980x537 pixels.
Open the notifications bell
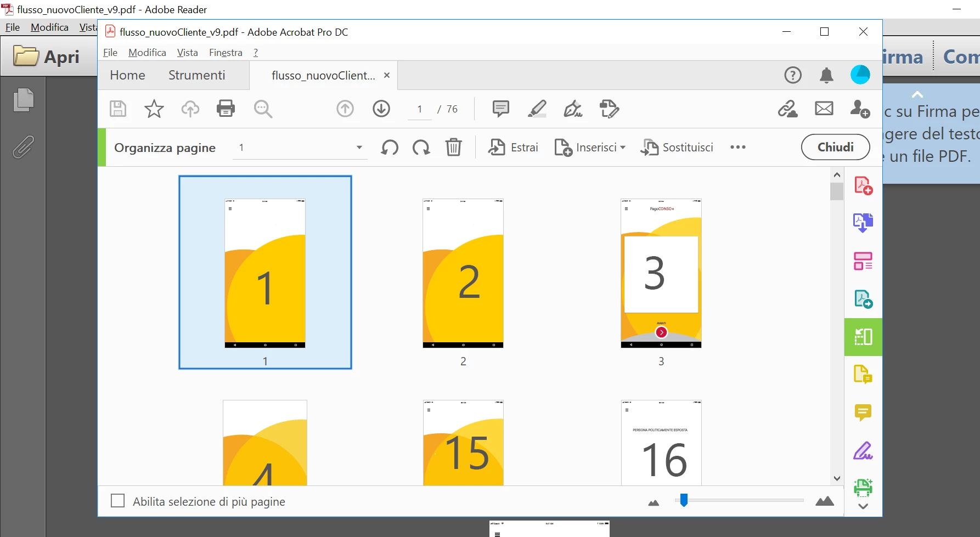(x=826, y=75)
